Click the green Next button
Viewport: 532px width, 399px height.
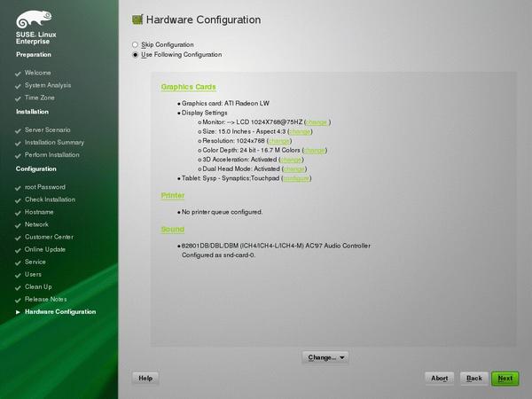(x=505, y=379)
